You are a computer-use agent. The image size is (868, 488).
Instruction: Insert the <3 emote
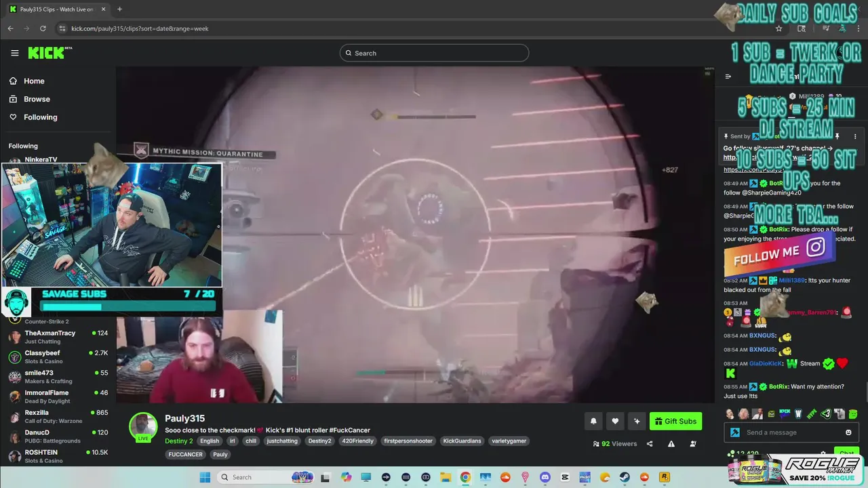pyautogui.click(x=825, y=413)
